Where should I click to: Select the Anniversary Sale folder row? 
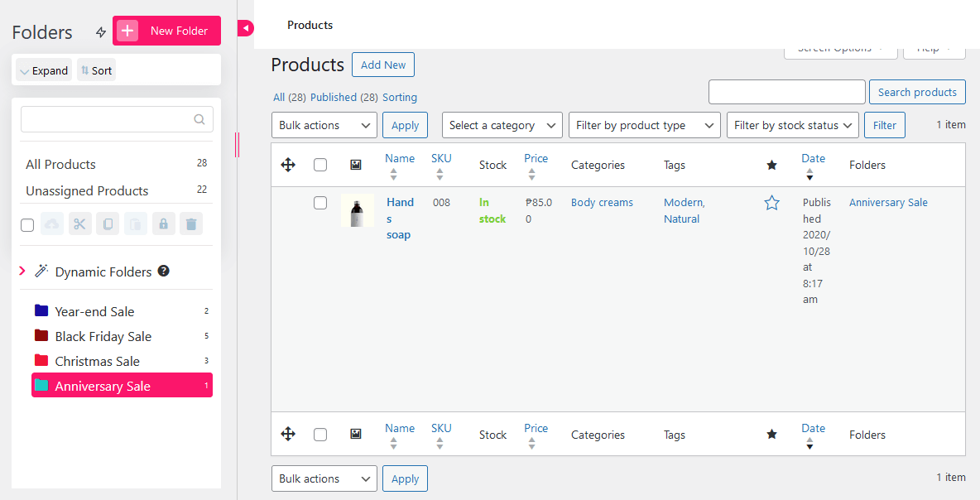pos(122,386)
